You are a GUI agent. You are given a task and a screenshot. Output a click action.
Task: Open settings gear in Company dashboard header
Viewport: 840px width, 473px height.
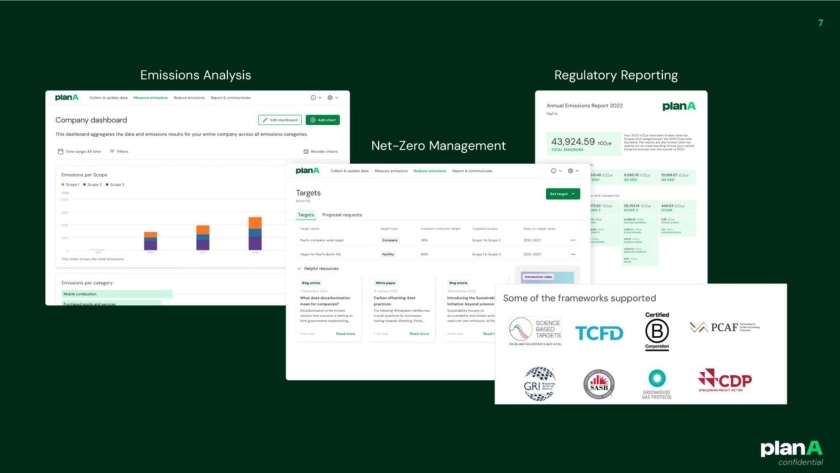[x=332, y=98]
